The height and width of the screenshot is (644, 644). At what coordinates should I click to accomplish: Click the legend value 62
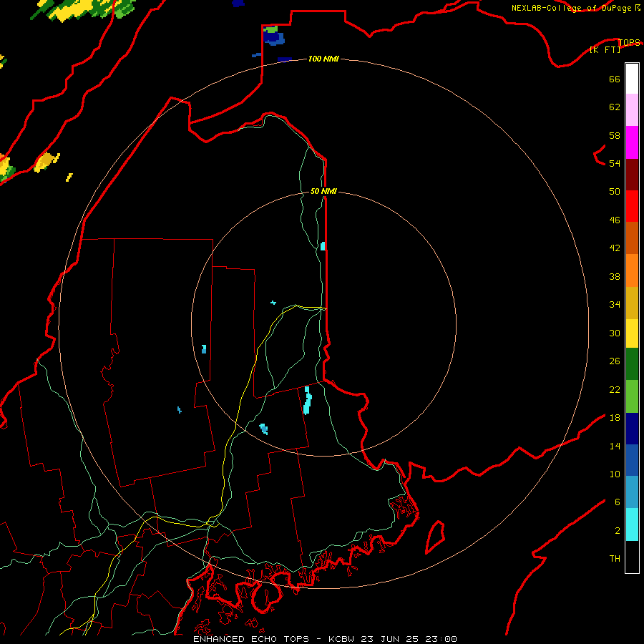tap(615, 107)
